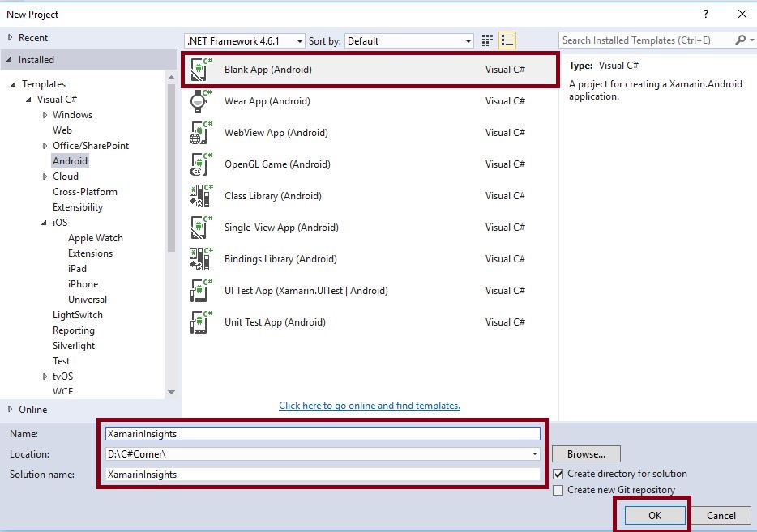Click the Single-View App (Android) icon
The image size is (757, 532).
200,228
